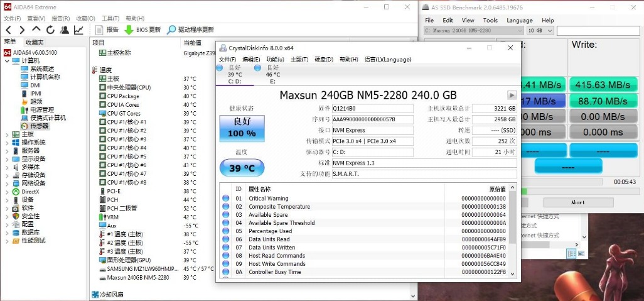Select DirectX in the AIDA64 tree
This screenshot has width=644, height=301.
click(30, 192)
